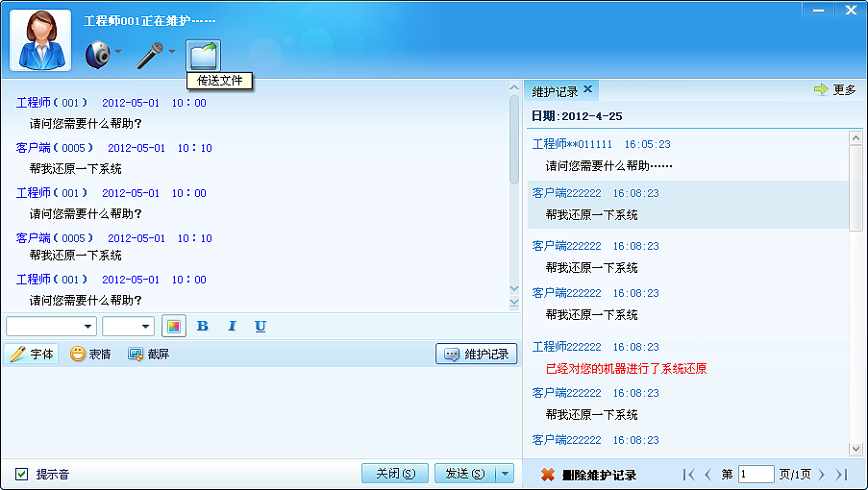
Task: Click red text 已经对您的机器进行了系统还原
Action: tap(626, 369)
